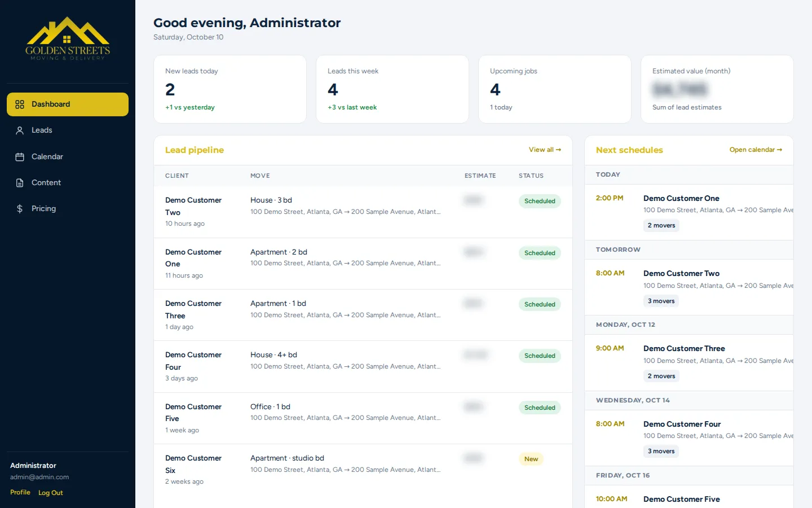Screen dimensions: 812x508
Task: Click '2 movers' tag under Demo Customer One
Action: tap(661, 226)
